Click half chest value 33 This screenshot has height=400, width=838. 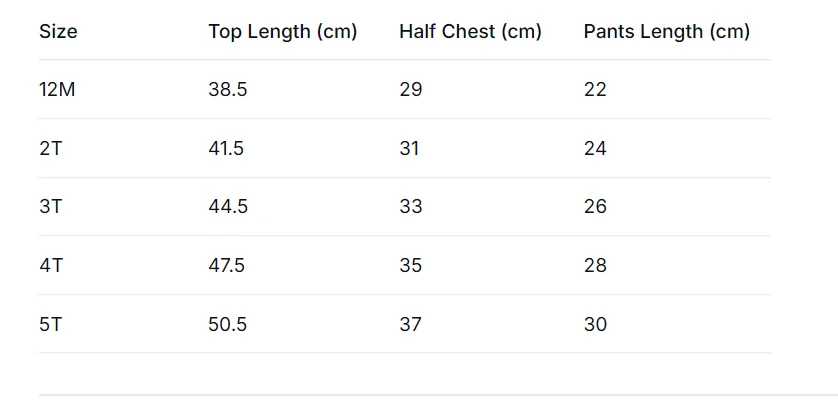410,206
